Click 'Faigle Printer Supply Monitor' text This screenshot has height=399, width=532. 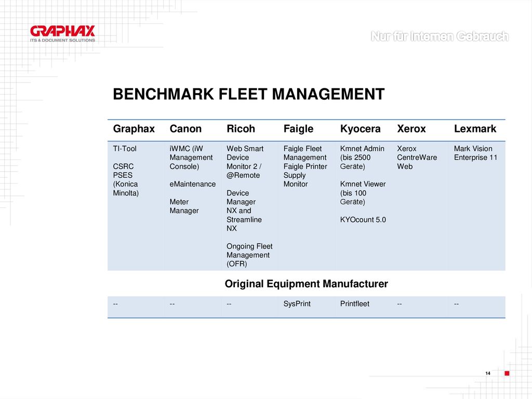[305, 175]
